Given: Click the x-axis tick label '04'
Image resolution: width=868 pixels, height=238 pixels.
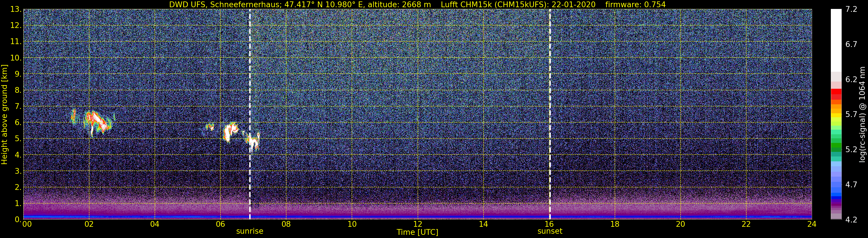Looking at the screenshot, I should (155, 224).
